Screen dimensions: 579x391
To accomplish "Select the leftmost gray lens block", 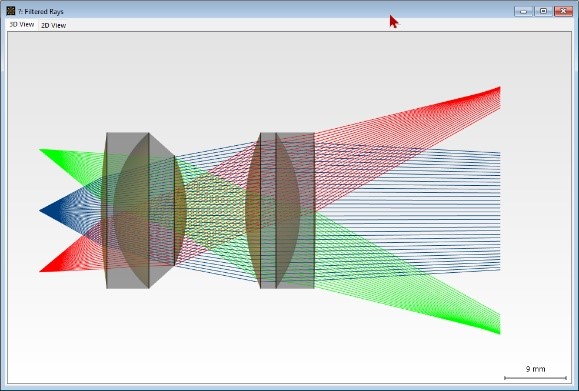I will click(x=127, y=210).
